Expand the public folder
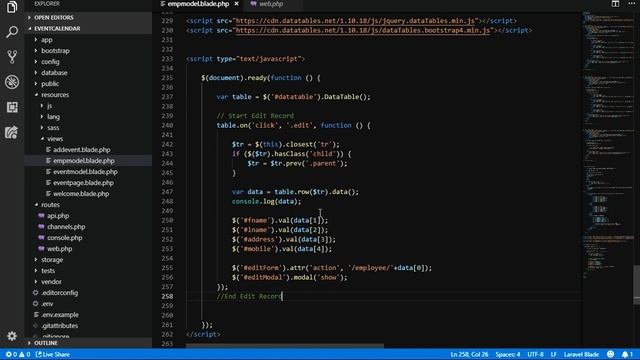The width and height of the screenshot is (640, 360). coord(50,84)
